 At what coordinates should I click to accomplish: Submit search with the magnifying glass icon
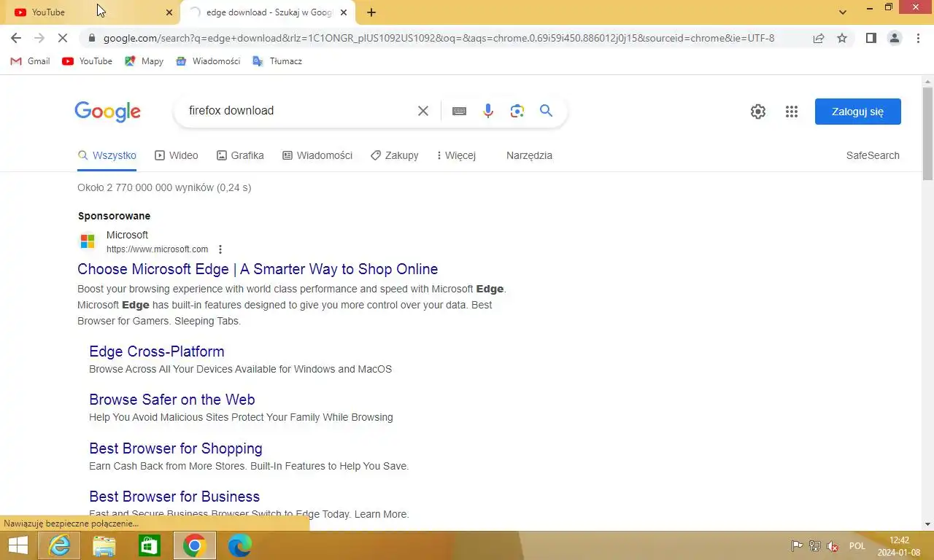546,111
